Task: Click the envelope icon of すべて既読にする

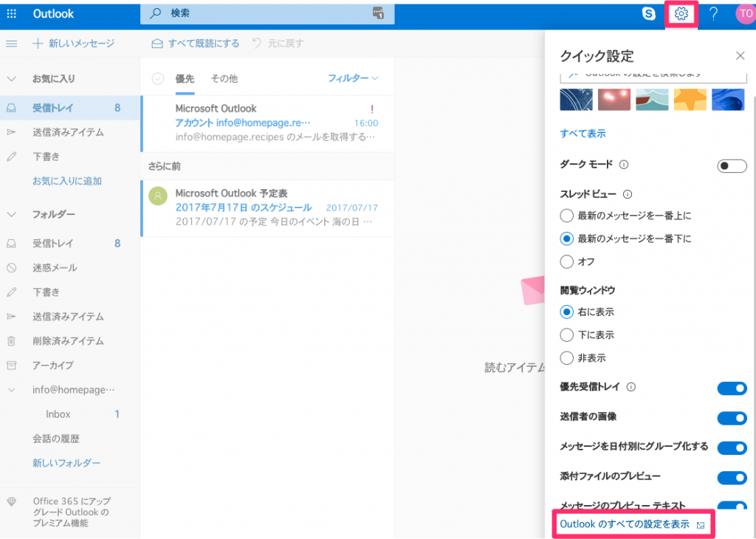Action: 157,44
